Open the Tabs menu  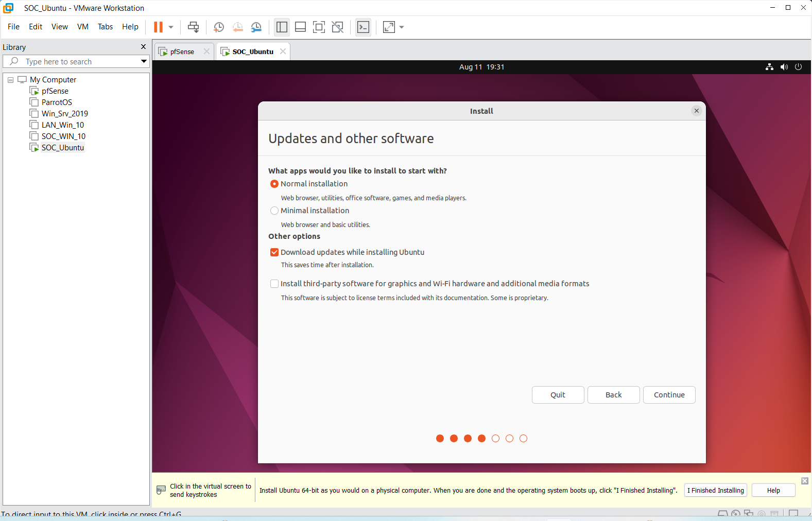(x=105, y=27)
